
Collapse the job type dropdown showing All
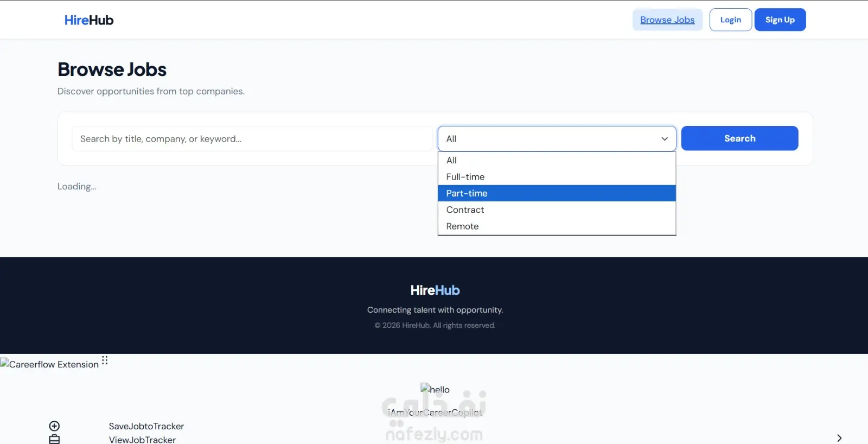[557, 139]
